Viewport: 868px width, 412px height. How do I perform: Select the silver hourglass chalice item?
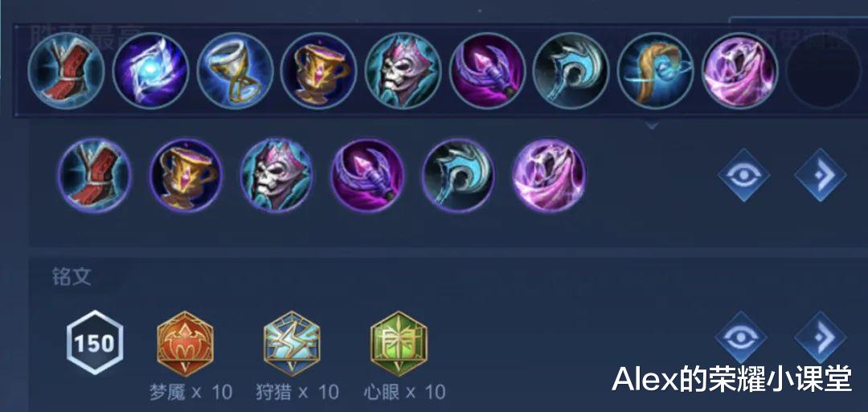click(x=235, y=70)
